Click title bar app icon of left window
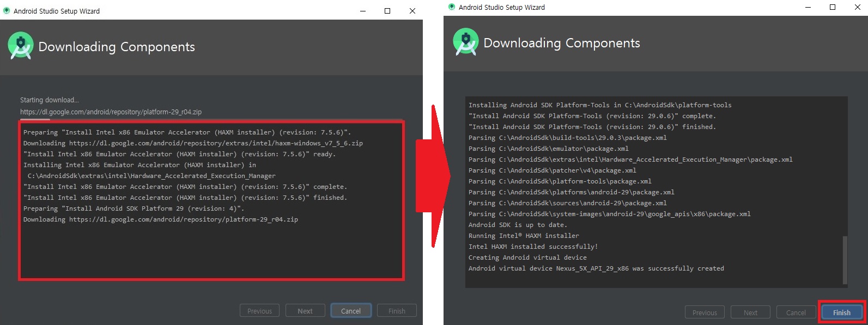The height and width of the screenshot is (325, 868). click(x=7, y=10)
